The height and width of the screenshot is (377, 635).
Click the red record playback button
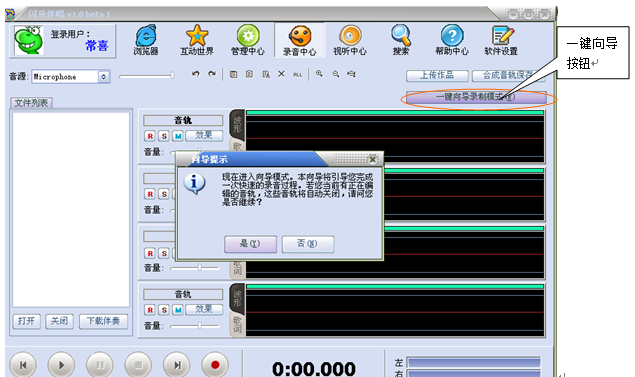[x=215, y=365]
